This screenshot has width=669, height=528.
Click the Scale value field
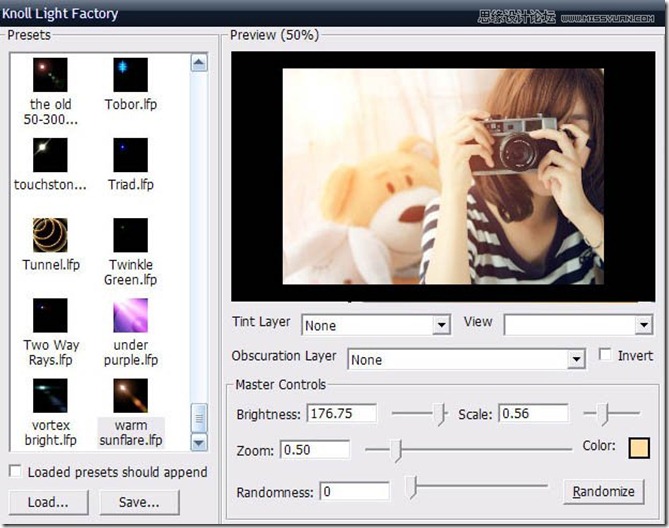pos(533,413)
